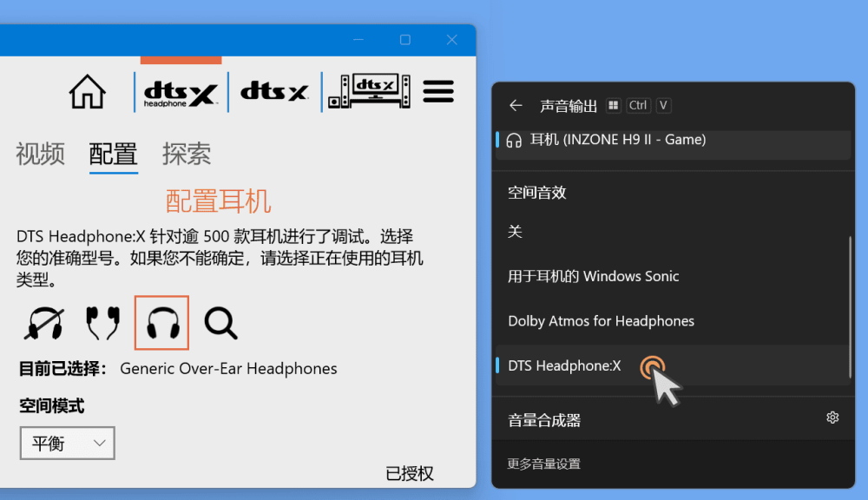Open 更多音量设置 link
The width and height of the screenshot is (868, 500).
coord(543,464)
